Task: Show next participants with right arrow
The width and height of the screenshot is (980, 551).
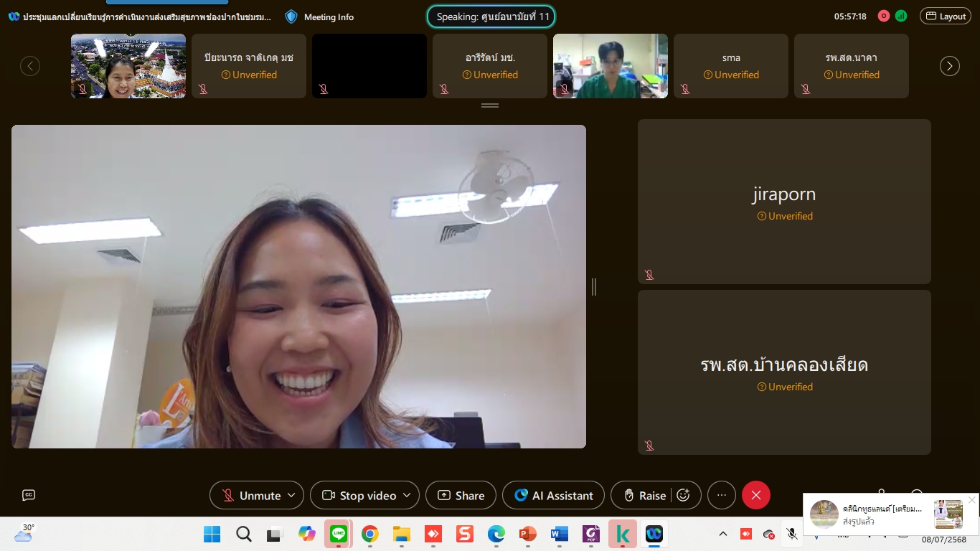Action: (x=949, y=66)
